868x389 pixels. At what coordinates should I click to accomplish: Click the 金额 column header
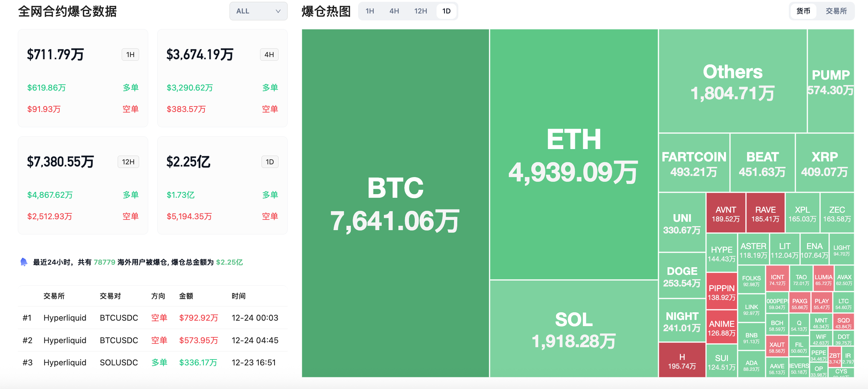point(186,296)
